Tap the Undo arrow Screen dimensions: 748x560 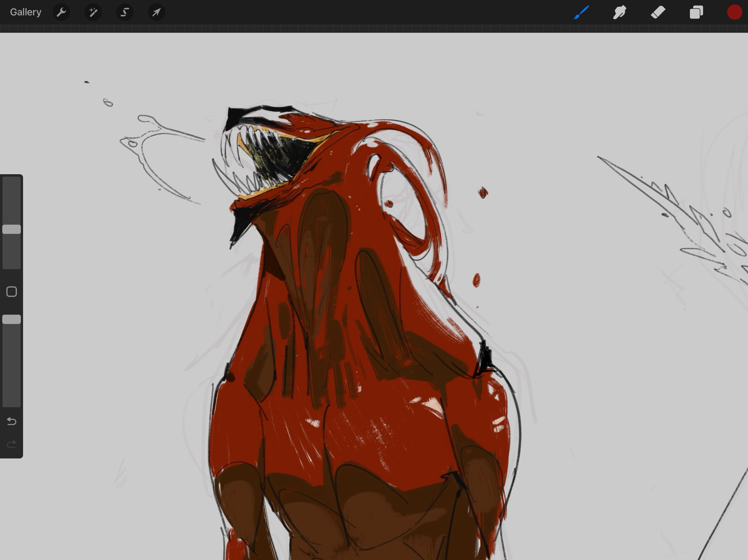(12, 422)
